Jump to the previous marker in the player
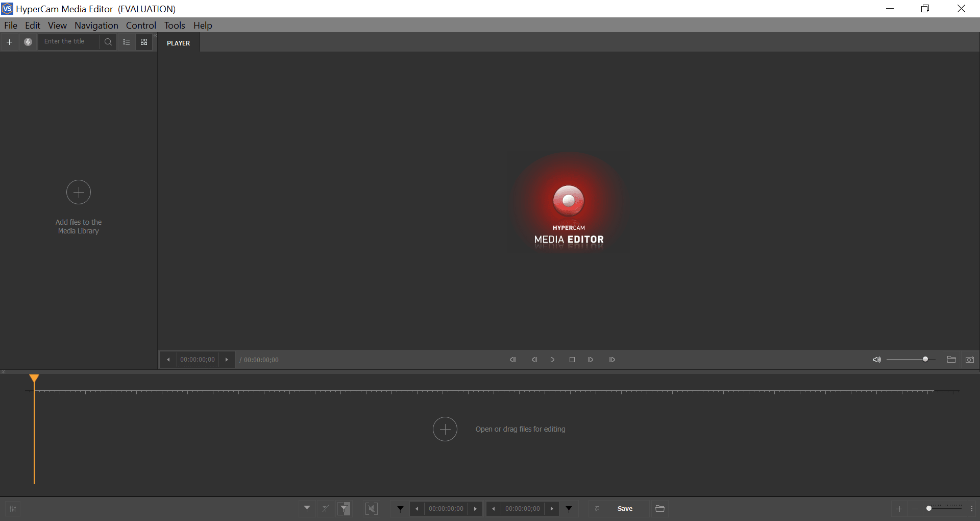 click(513, 360)
